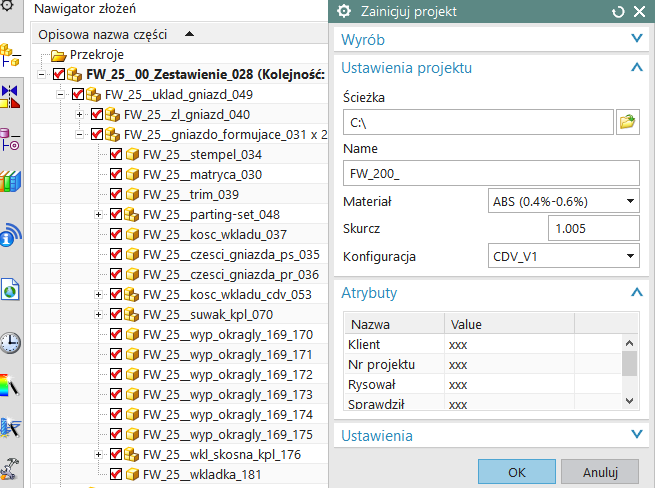Expand the FW_25__parting-set_048 node

pyautogui.click(x=98, y=215)
